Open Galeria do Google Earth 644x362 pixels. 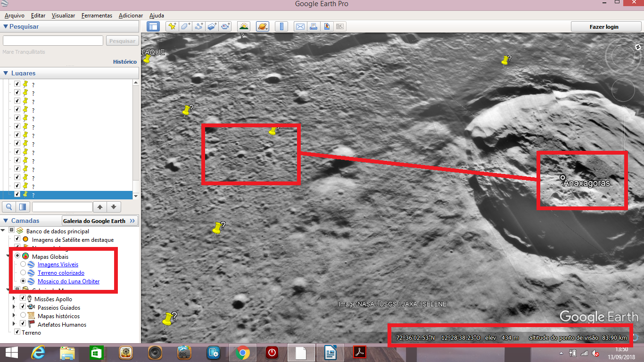[100, 221]
